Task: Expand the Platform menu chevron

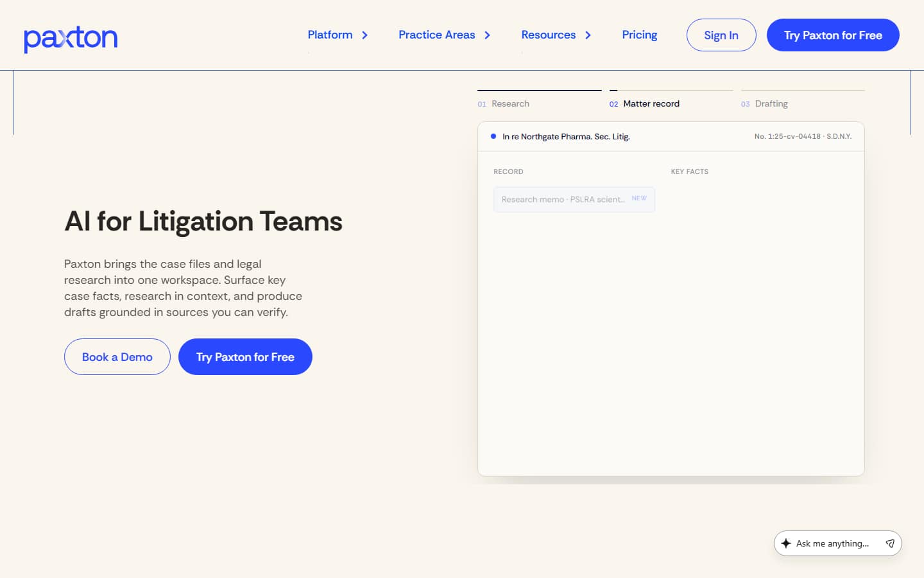Action: [x=364, y=35]
